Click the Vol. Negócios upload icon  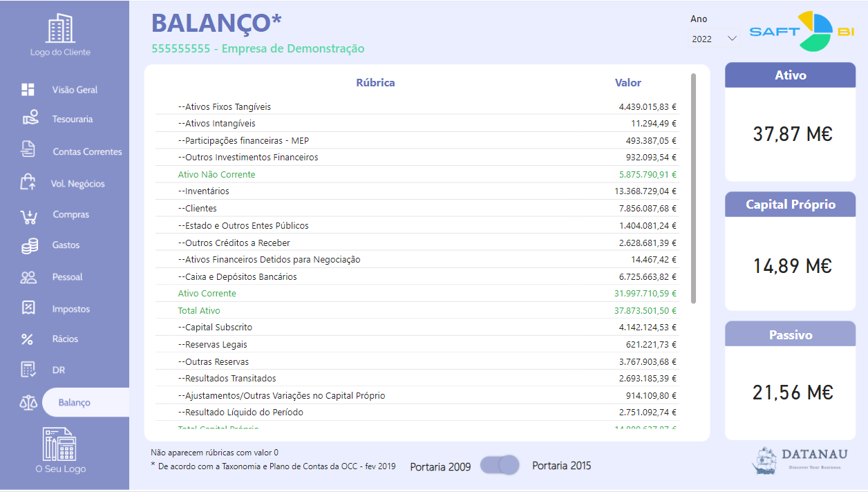click(28, 182)
